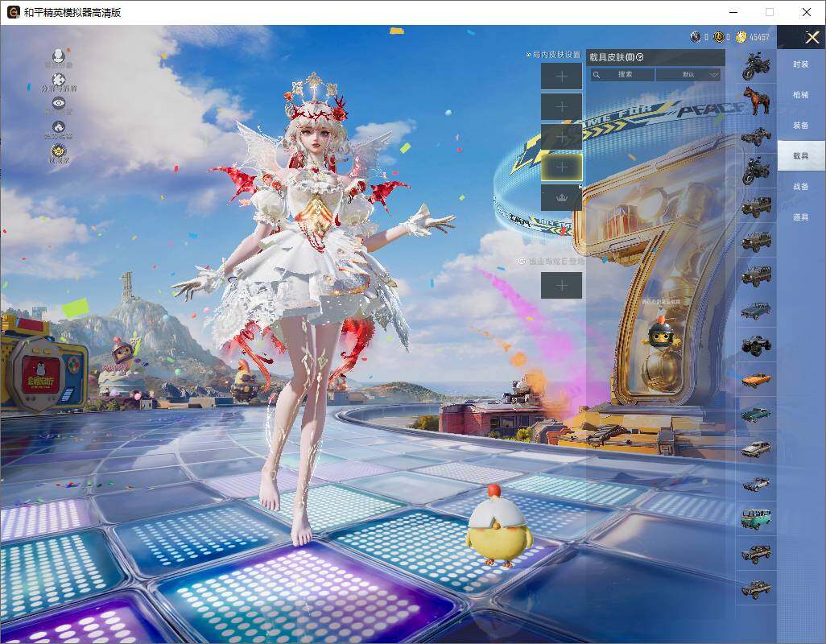Open the 默认 sort dropdown
The width and height of the screenshot is (826, 644).
pos(689,75)
